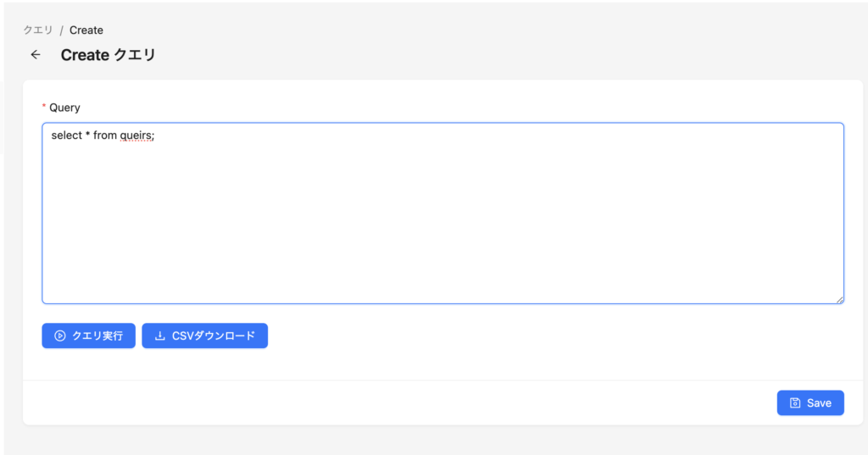Place cursor after the query semicolon

tap(155, 136)
